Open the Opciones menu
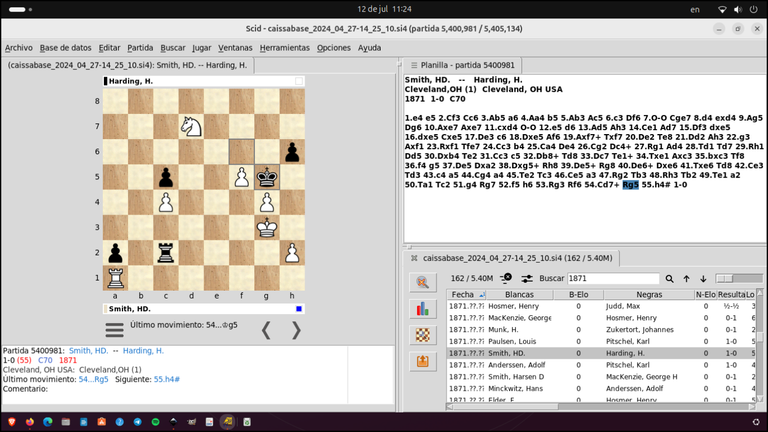768x432 pixels. point(334,48)
